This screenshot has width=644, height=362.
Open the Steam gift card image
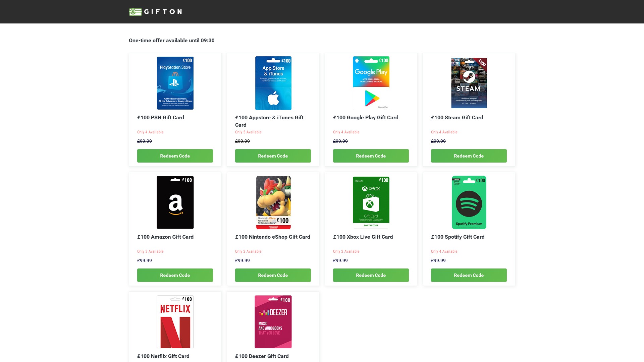469,83
